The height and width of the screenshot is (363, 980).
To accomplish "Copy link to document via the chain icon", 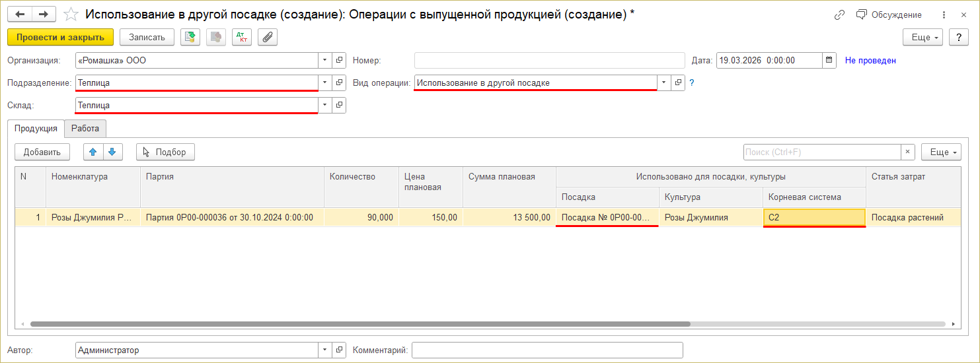I will [839, 15].
